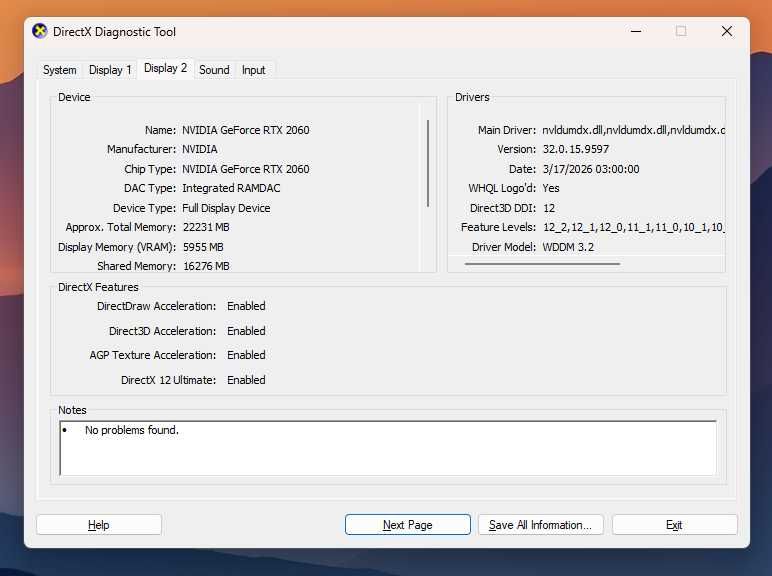The height and width of the screenshot is (576, 772).
Task: Click the Direct3D Acceleration Enabled value
Action: point(246,331)
